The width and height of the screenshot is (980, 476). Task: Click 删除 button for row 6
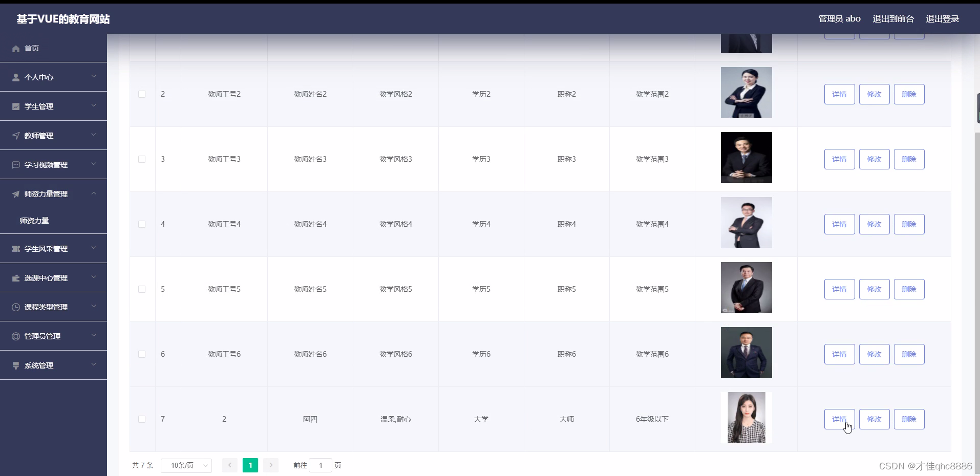point(909,354)
